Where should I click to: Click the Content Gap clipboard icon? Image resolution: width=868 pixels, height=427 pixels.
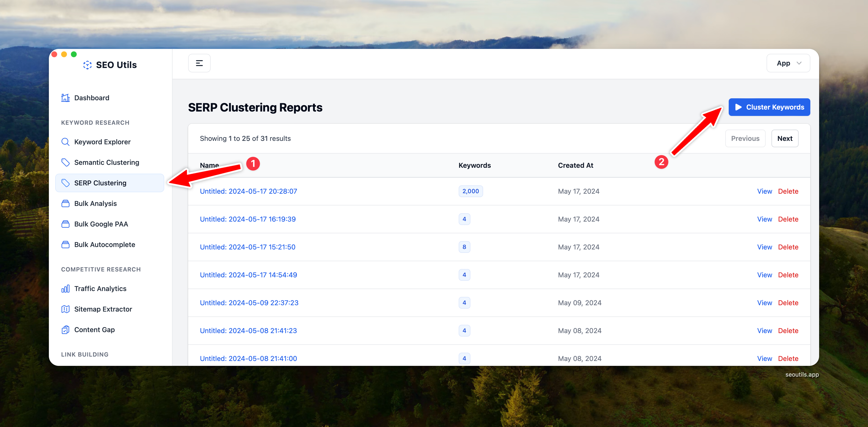click(x=65, y=330)
